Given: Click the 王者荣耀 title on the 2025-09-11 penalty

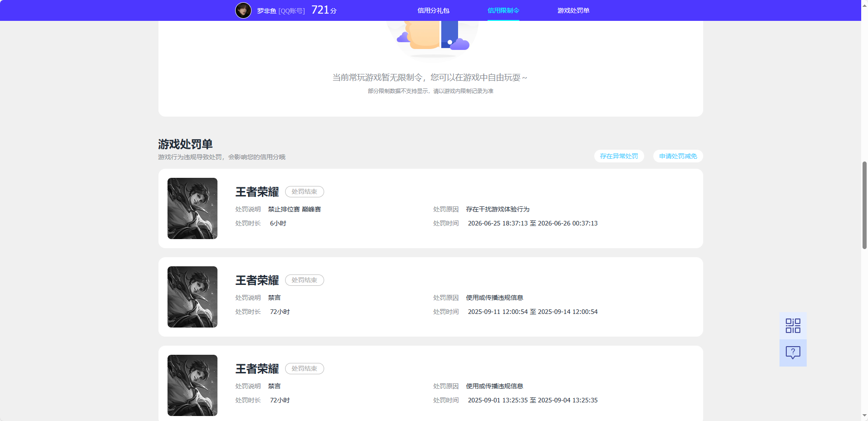Looking at the screenshot, I should (x=257, y=280).
